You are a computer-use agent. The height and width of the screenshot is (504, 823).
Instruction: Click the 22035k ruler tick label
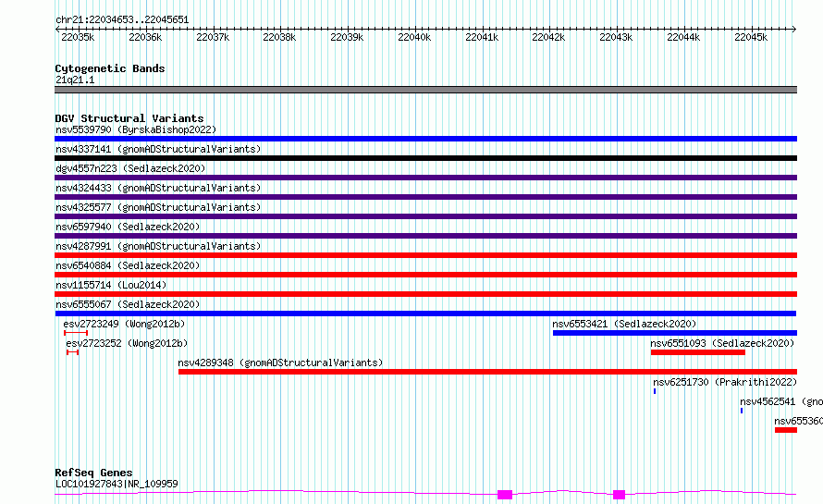point(78,37)
